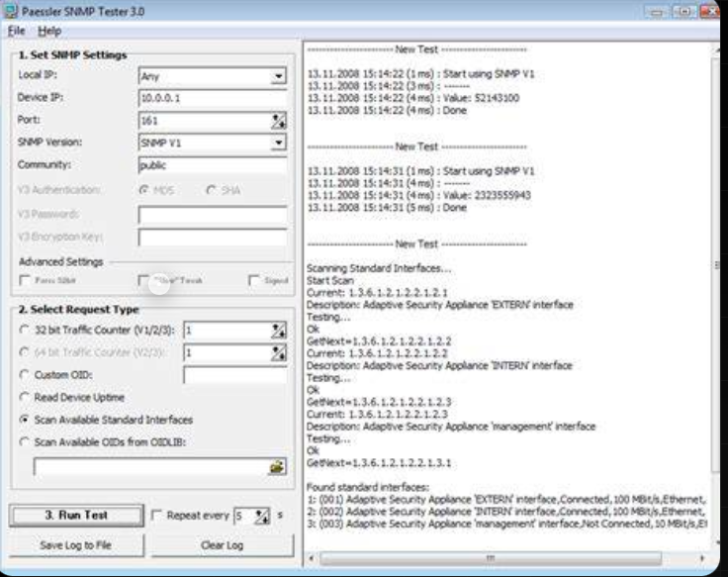Viewport: 728px width, 577px height.
Task: Click the Clear Log button
Action: 223,545
